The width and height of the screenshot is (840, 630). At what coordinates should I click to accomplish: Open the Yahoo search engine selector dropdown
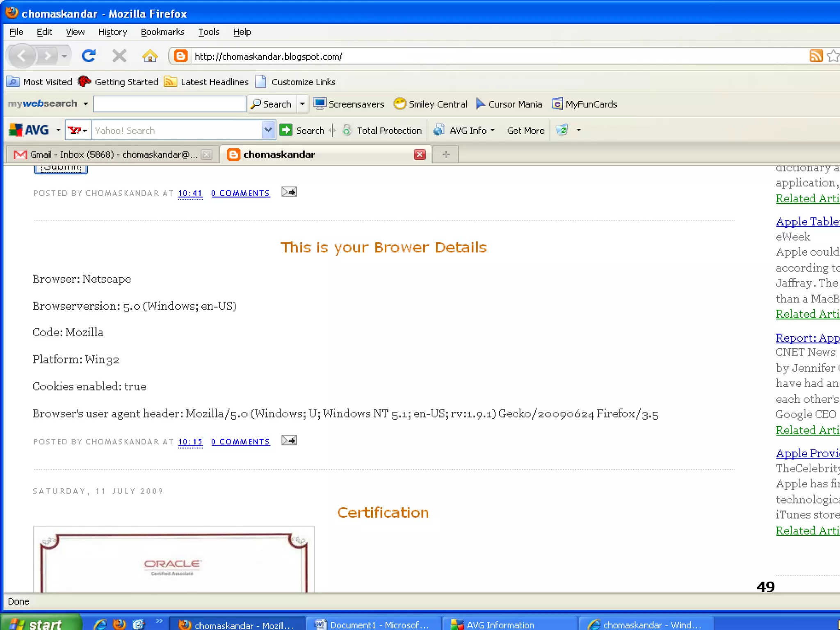click(x=78, y=130)
